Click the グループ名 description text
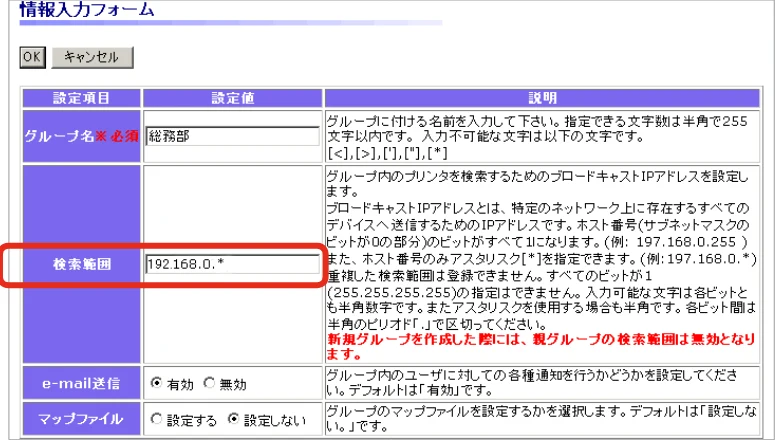The image size is (775, 440). [x=537, y=137]
